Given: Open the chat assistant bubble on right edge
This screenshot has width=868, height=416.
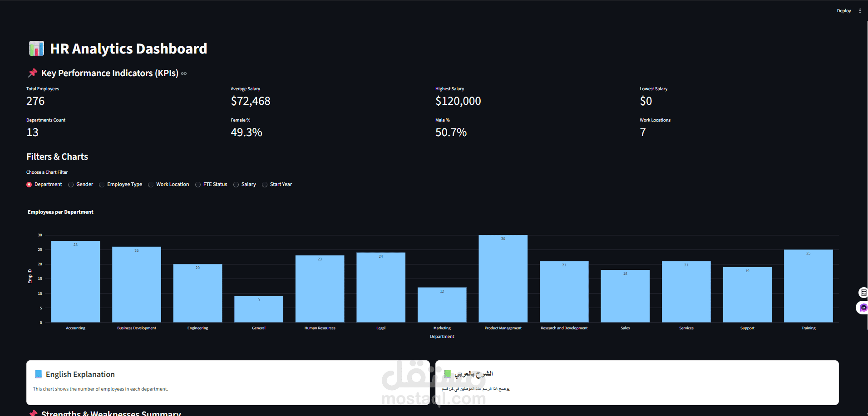Looking at the screenshot, I should click(x=862, y=308).
